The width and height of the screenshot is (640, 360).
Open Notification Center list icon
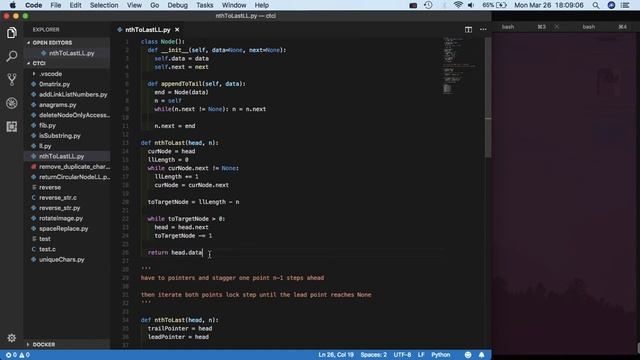point(625,5)
